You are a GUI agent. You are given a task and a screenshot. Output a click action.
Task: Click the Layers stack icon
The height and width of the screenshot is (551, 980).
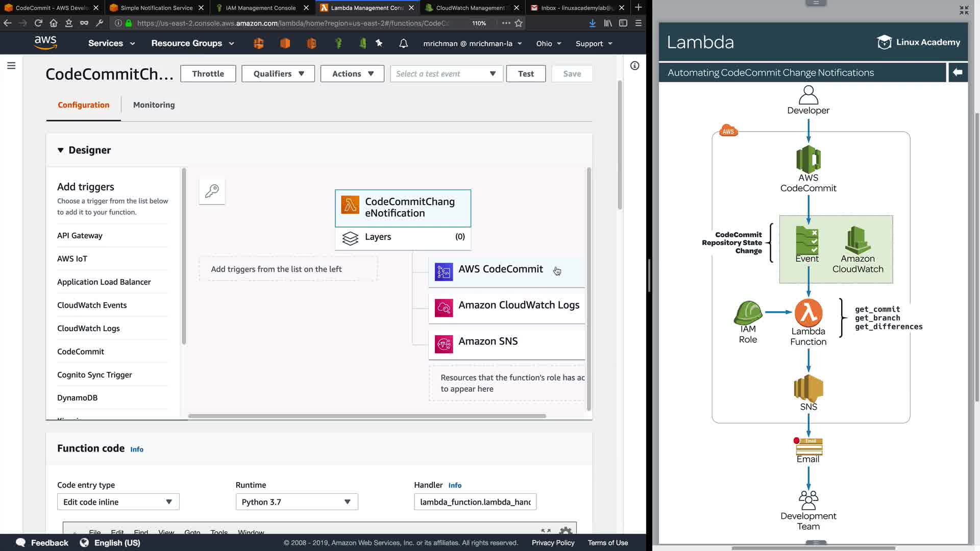point(350,238)
